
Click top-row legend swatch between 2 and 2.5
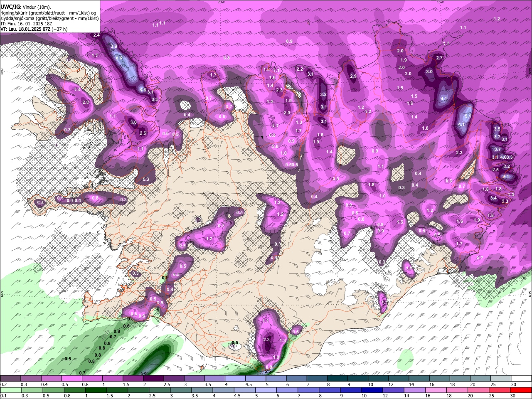(153, 379)
